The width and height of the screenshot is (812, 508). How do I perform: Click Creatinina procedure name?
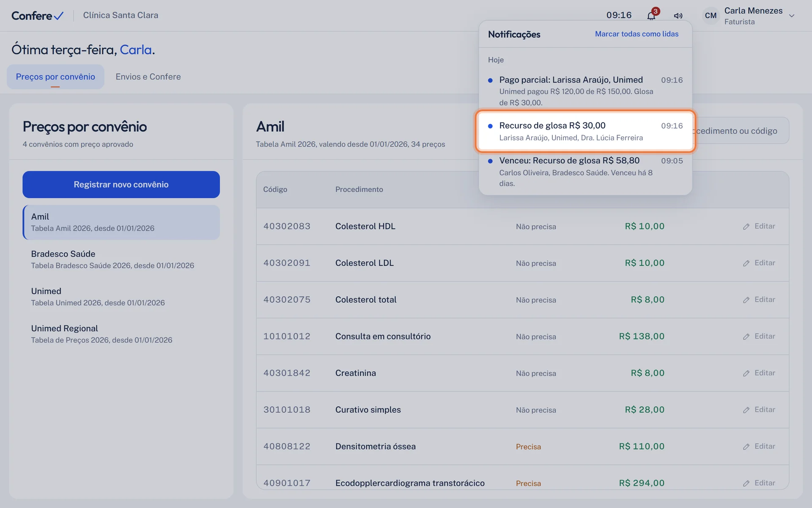pos(356,373)
